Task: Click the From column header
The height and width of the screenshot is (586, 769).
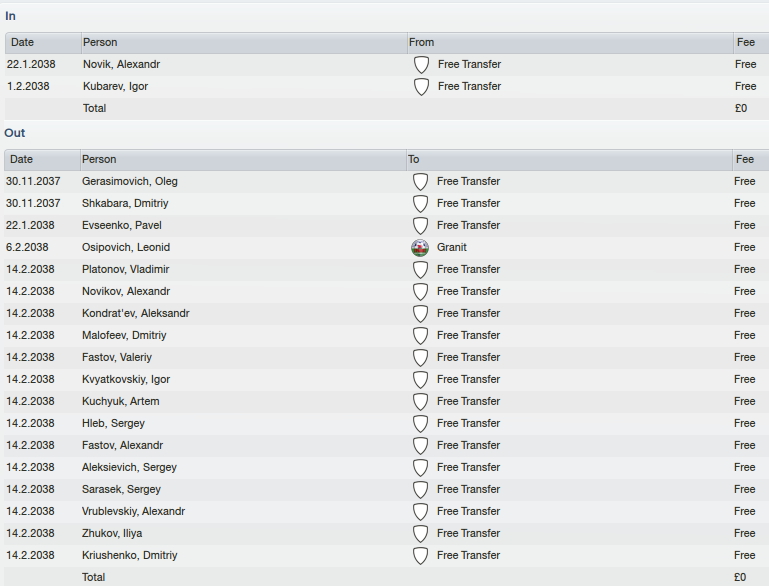Action: tap(570, 43)
